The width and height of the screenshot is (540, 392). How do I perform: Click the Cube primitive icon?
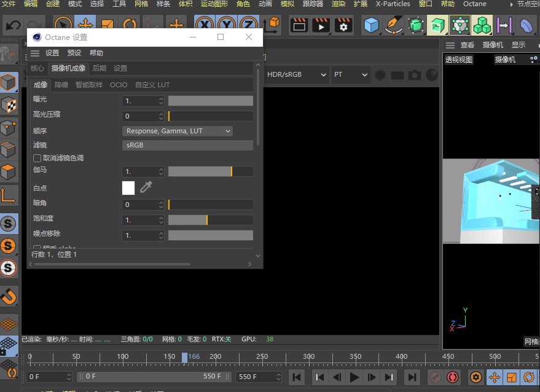(371, 26)
